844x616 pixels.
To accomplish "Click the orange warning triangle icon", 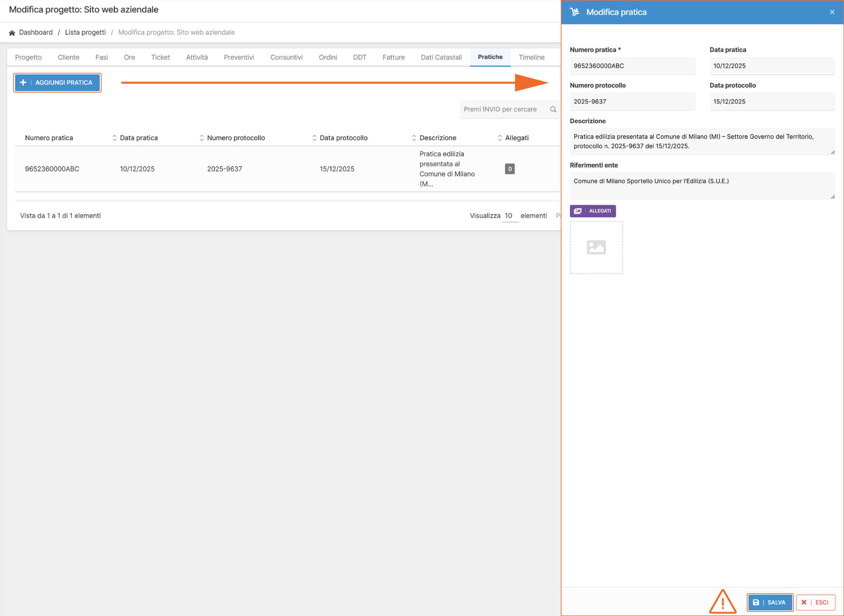I will coord(722,602).
